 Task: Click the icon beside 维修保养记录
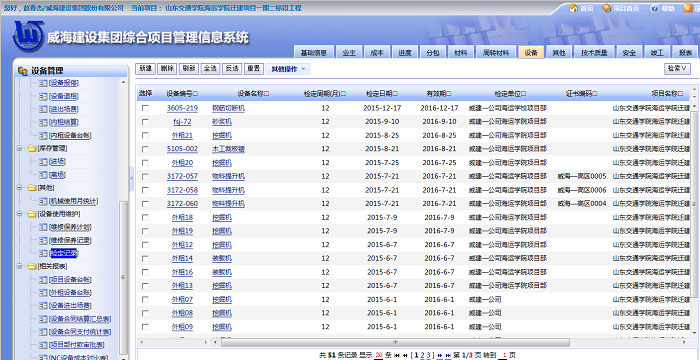tap(43, 240)
